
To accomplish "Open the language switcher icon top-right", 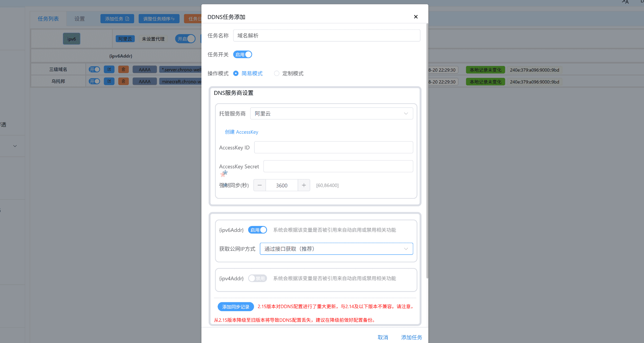I will point(625,2).
